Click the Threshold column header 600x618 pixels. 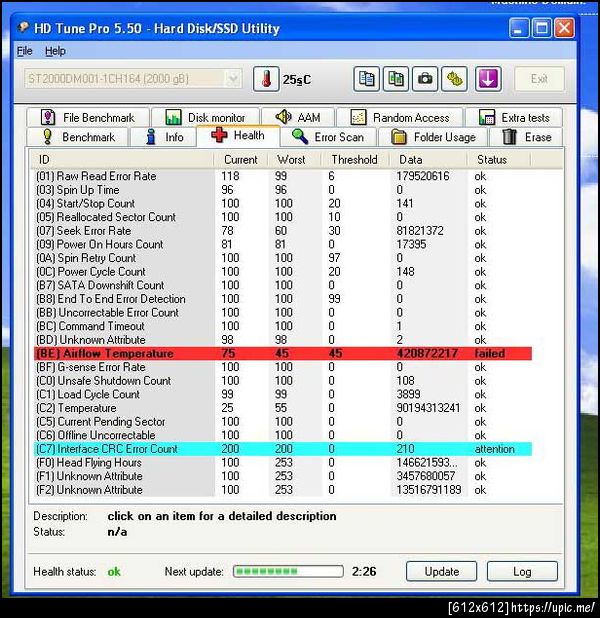355,160
